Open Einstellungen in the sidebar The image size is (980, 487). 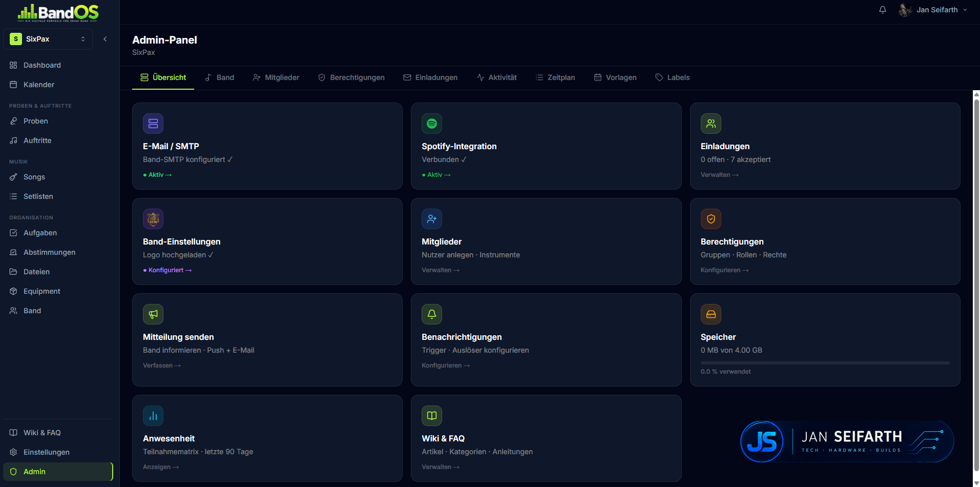[58, 452]
